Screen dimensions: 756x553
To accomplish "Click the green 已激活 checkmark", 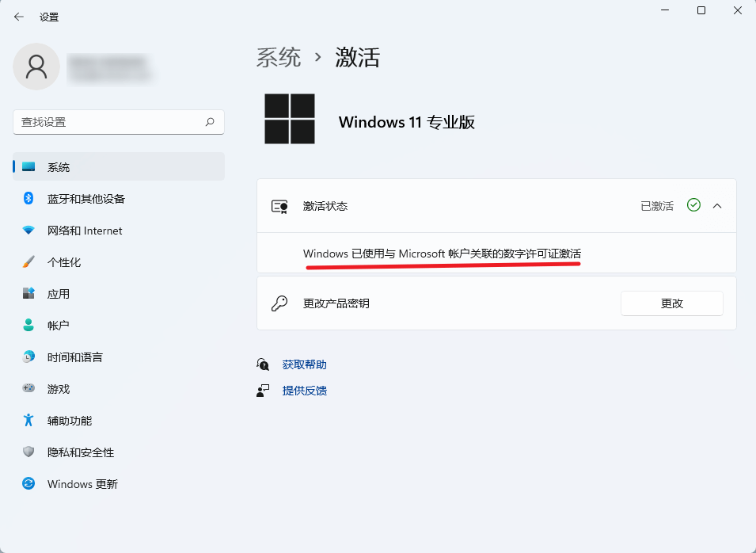I will click(x=693, y=205).
